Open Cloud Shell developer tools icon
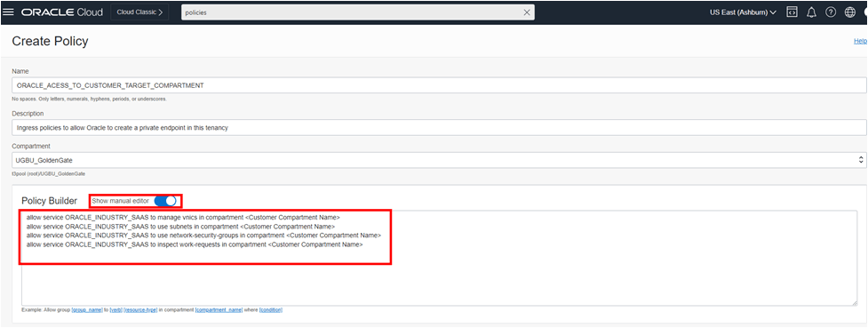Image resolution: width=868 pixels, height=328 pixels. [x=792, y=12]
